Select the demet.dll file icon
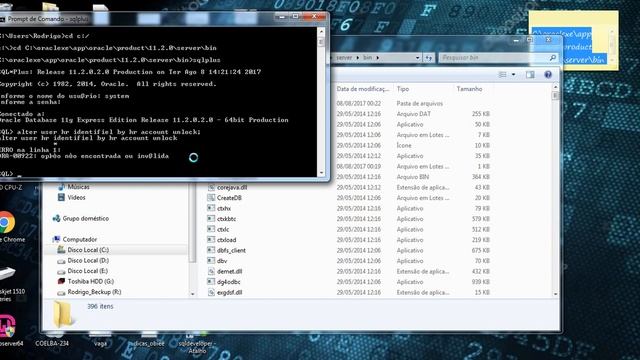The height and width of the screenshot is (360, 640). click(211, 271)
